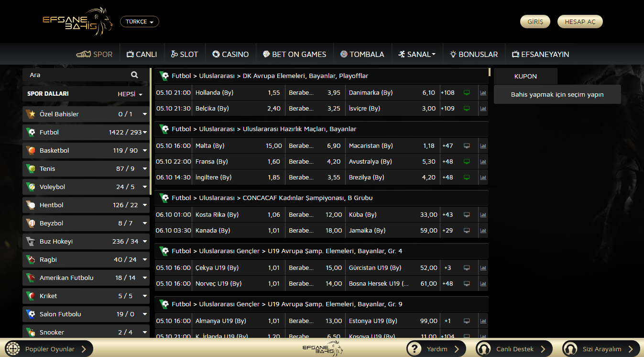Select odds 1,55 for Hollanda
Screen dimensions: 644x357
tap(273, 93)
